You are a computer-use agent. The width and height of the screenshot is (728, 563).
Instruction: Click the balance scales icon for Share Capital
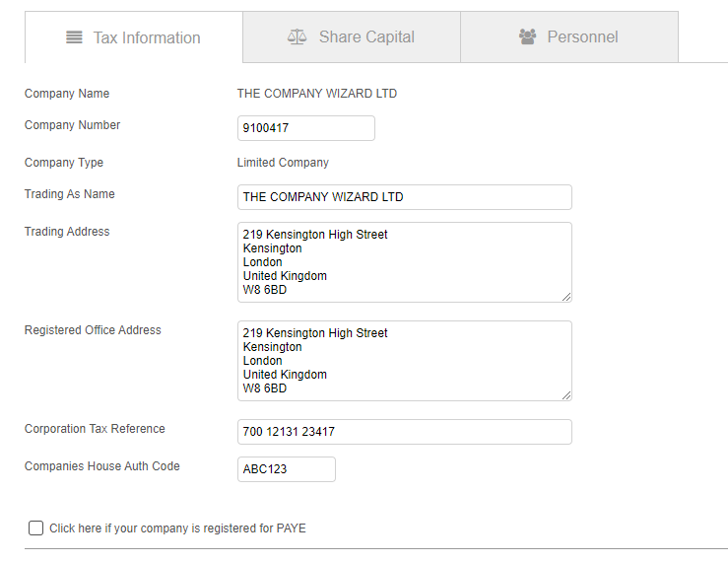pyautogui.click(x=297, y=36)
